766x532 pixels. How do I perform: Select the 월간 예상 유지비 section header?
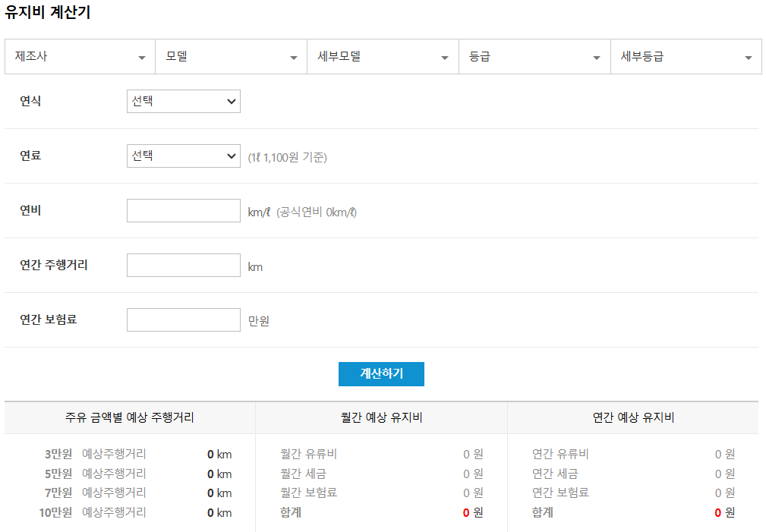point(382,417)
